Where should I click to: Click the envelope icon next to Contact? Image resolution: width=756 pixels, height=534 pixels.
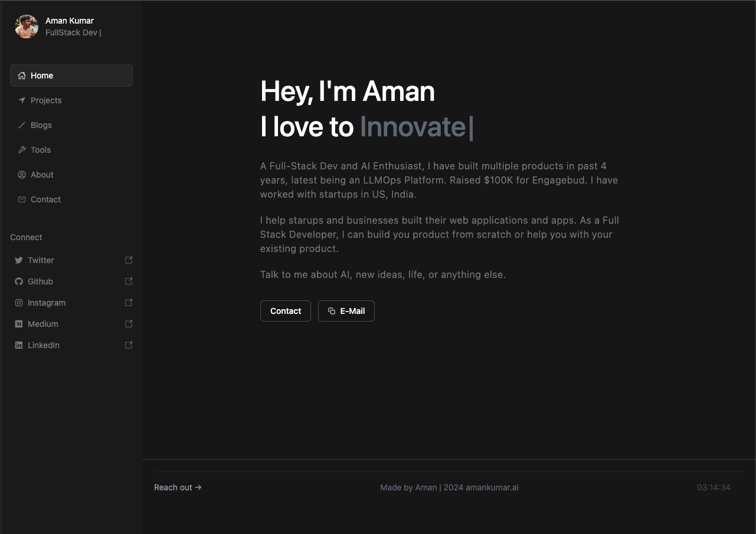(x=21, y=199)
